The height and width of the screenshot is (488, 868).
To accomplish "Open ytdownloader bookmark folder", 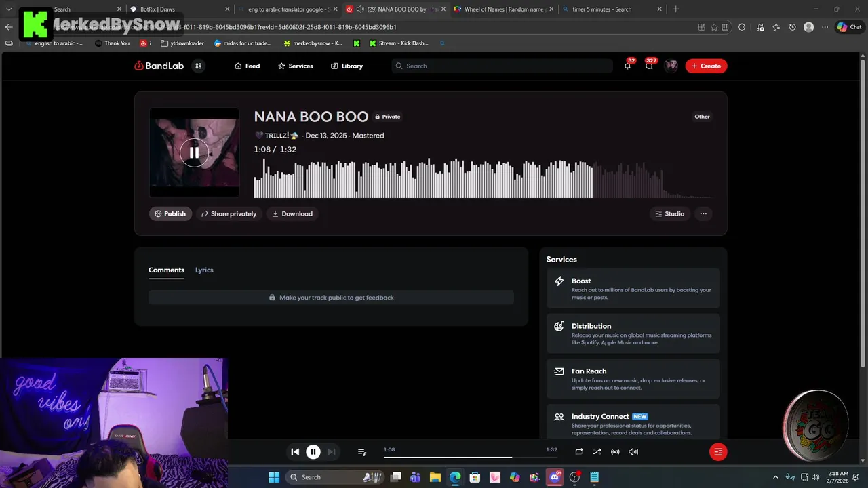I will coord(182,43).
